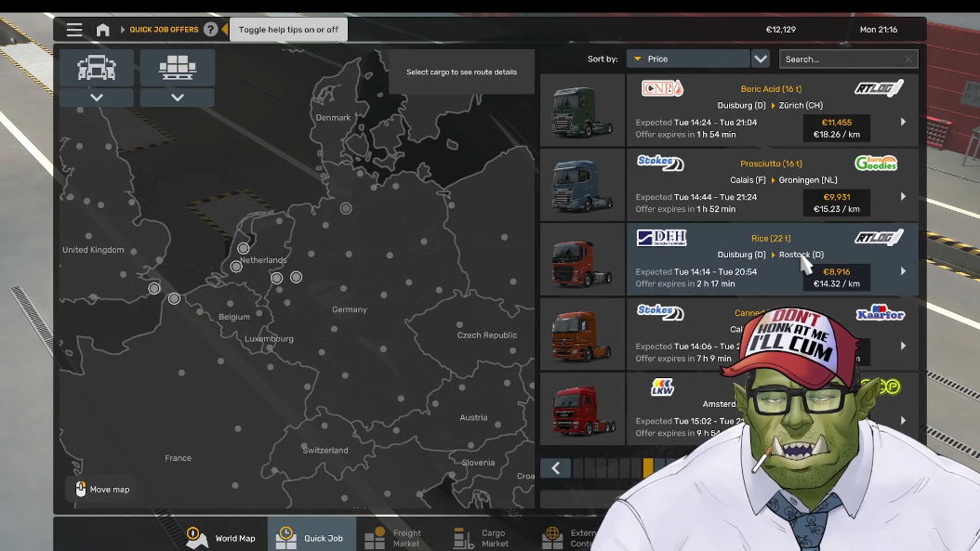Click the LKW company logo
Screen dimensions: 980x551
click(662, 387)
